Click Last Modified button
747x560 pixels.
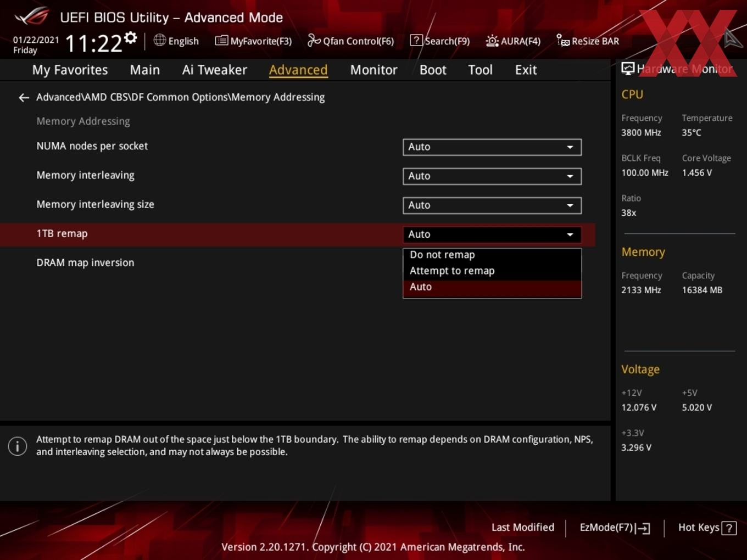click(523, 528)
